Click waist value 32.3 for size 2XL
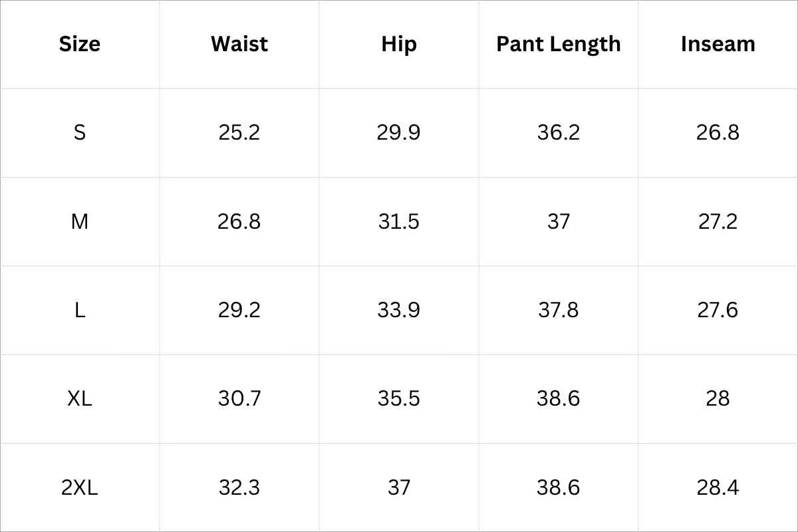 [239, 487]
